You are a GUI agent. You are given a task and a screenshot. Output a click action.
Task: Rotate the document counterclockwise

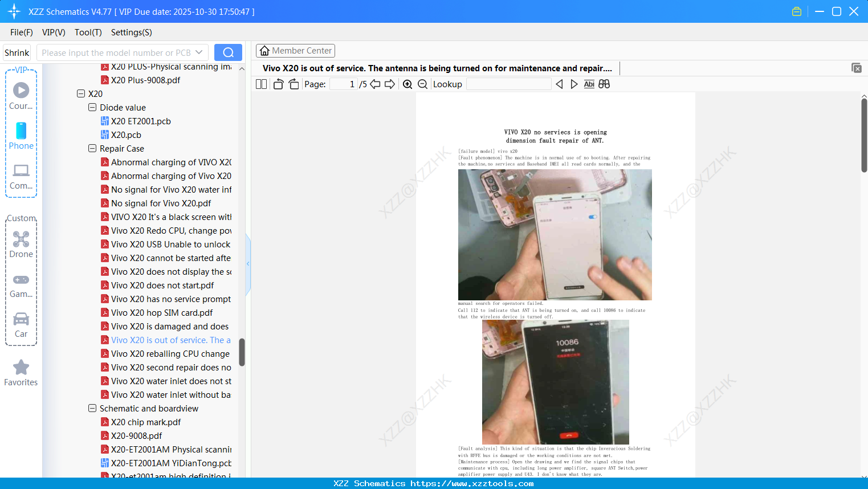(x=278, y=84)
